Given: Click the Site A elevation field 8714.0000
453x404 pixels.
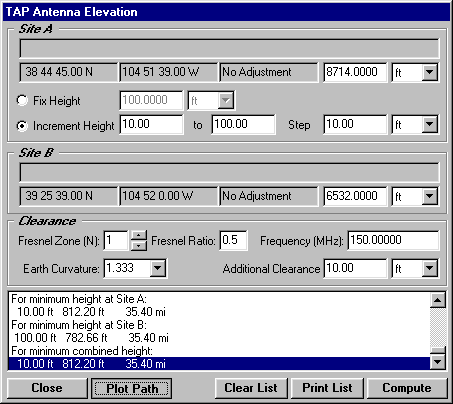Looking at the screenshot, I should pos(355,72).
